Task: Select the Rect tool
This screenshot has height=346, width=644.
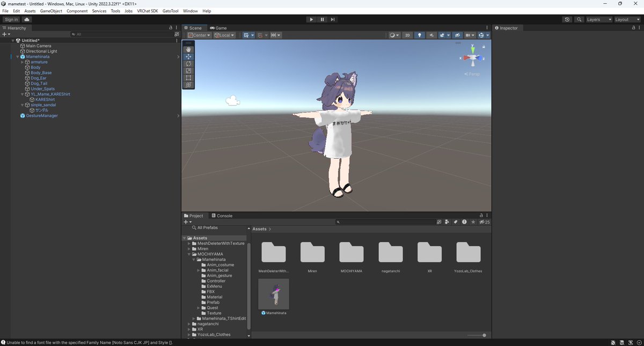Action: (x=188, y=77)
